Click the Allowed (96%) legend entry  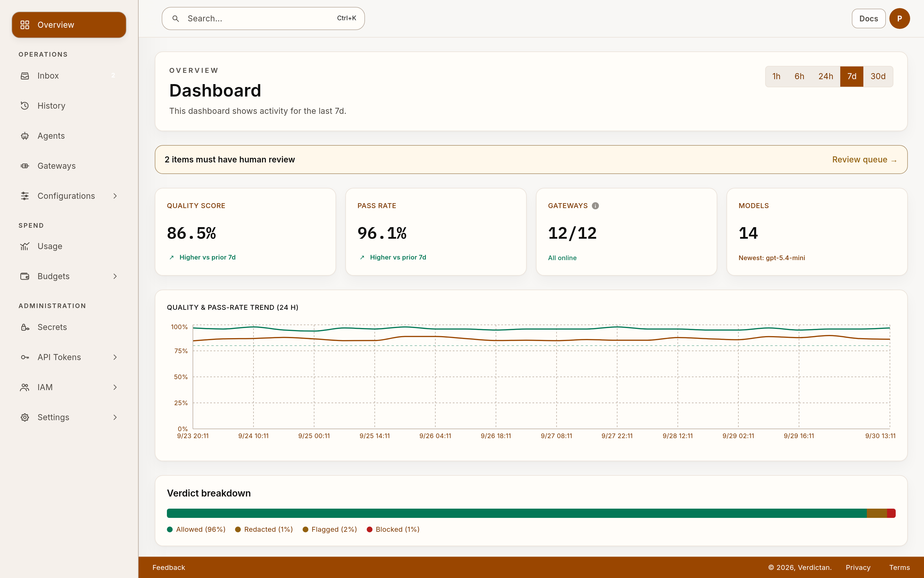tap(196, 529)
